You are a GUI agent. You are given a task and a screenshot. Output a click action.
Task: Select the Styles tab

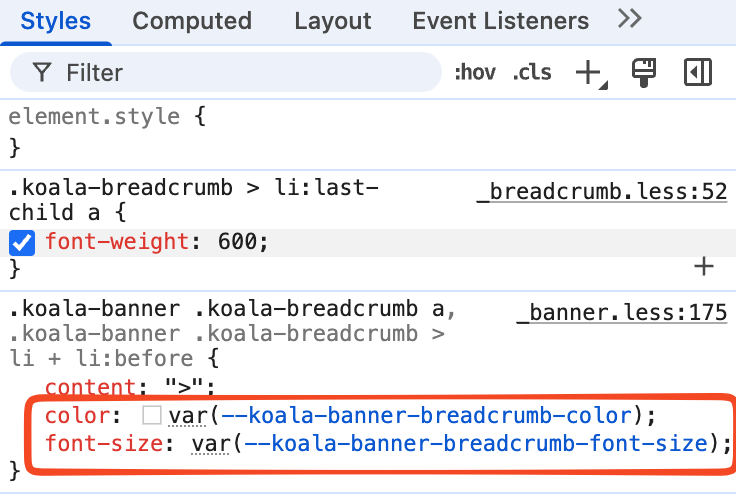pyautogui.click(x=56, y=20)
